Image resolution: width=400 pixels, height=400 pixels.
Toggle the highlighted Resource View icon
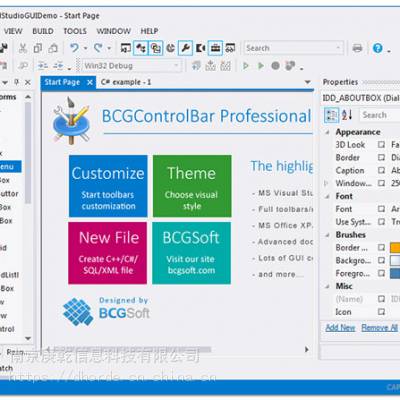(x=156, y=48)
